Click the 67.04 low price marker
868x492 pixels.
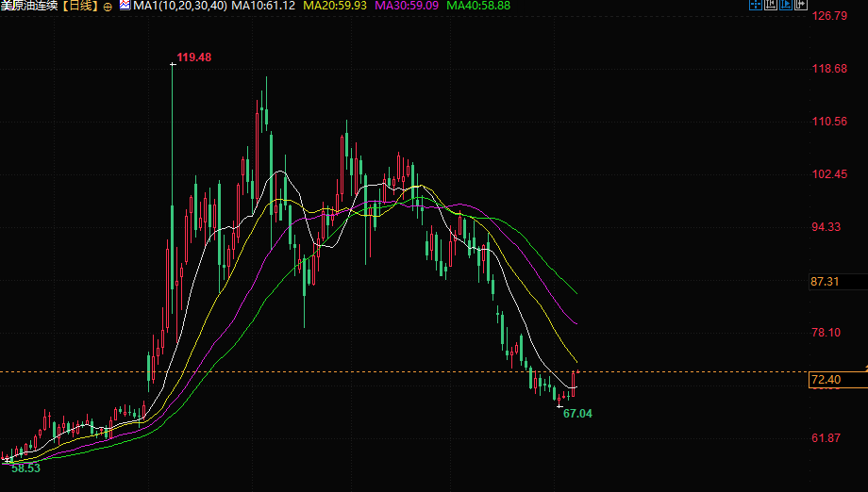577,414
